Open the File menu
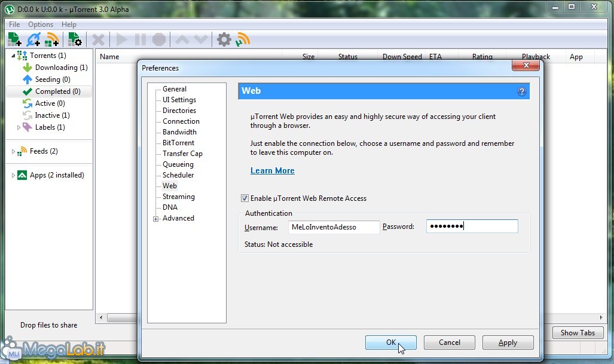Image resolution: width=614 pixels, height=364 pixels. click(14, 25)
